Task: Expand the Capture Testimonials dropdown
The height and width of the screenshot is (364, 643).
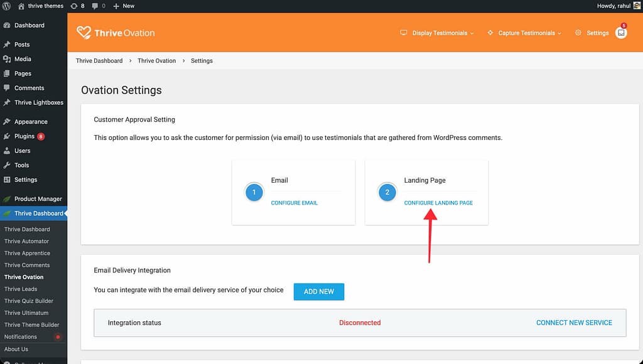Action: coord(524,33)
